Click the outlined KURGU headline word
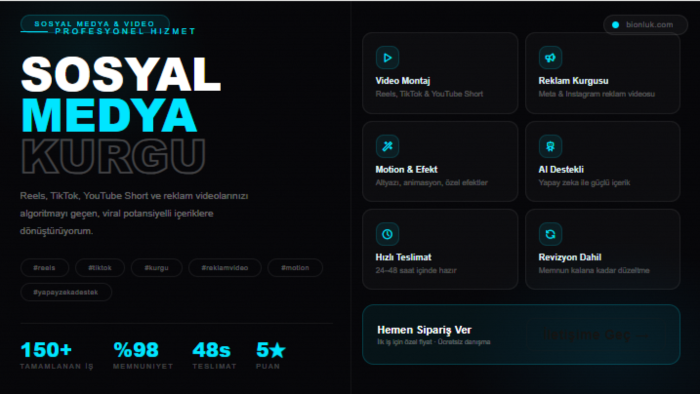 click(x=113, y=156)
